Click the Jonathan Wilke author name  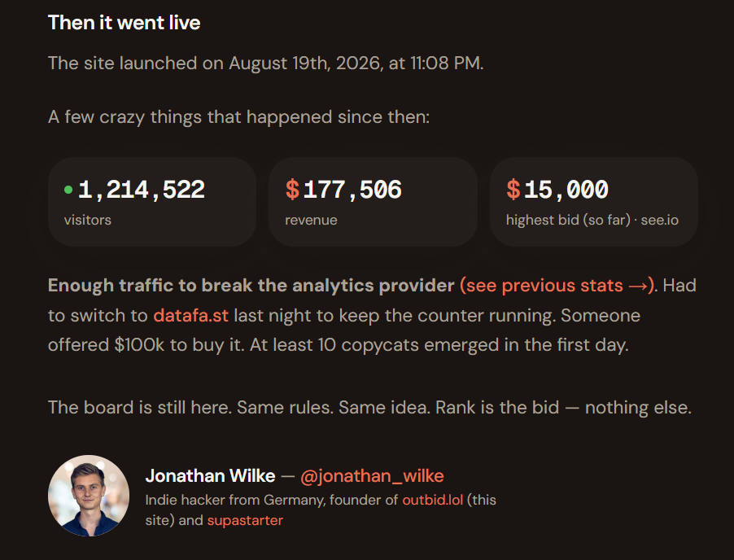pyautogui.click(x=210, y=475)
